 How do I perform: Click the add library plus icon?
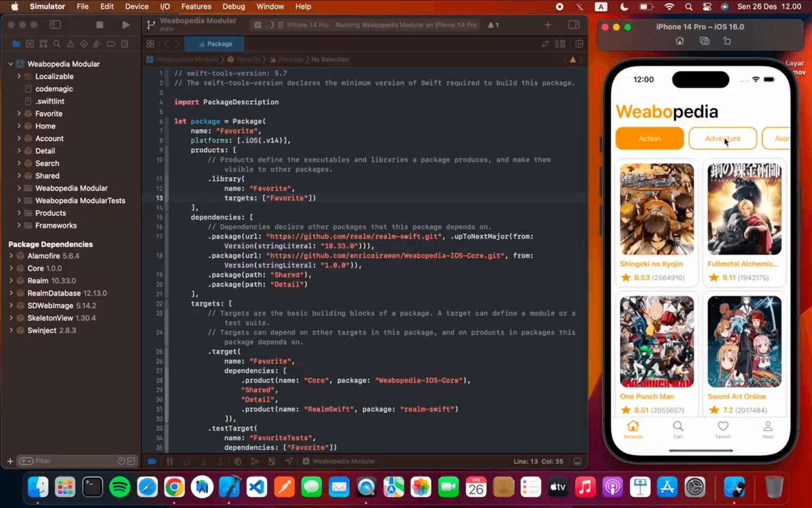coord(548,25)
